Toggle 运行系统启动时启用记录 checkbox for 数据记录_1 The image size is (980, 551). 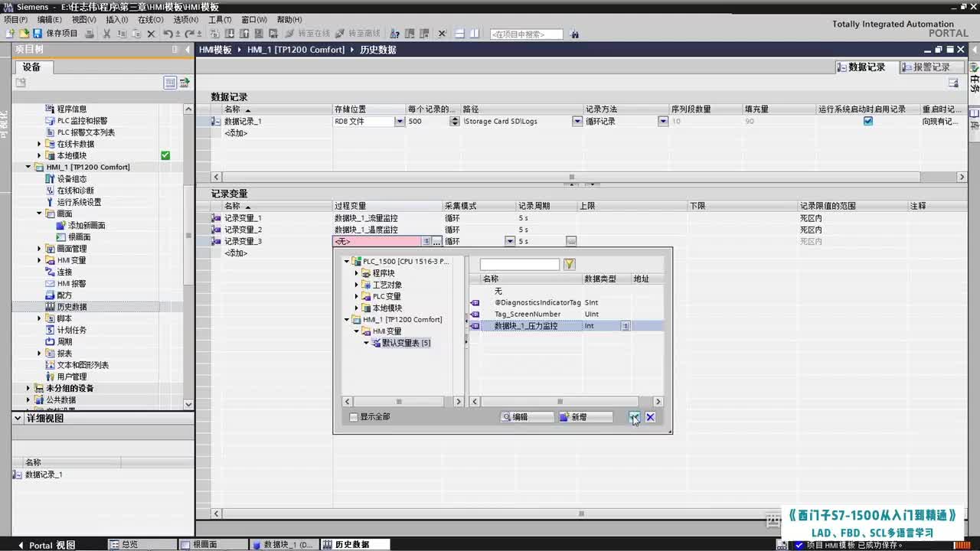coord(867,121)
